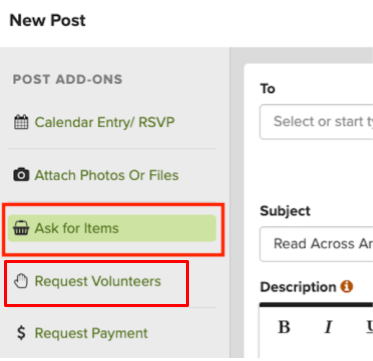Click the raised hand volunteer icon
373x361 pixels.
coord(20,281)
